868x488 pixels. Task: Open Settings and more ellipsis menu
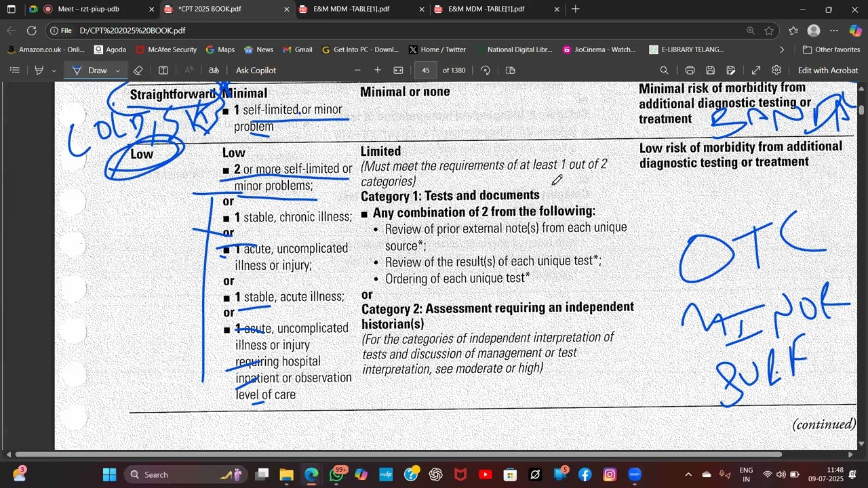tap(834, 30)
